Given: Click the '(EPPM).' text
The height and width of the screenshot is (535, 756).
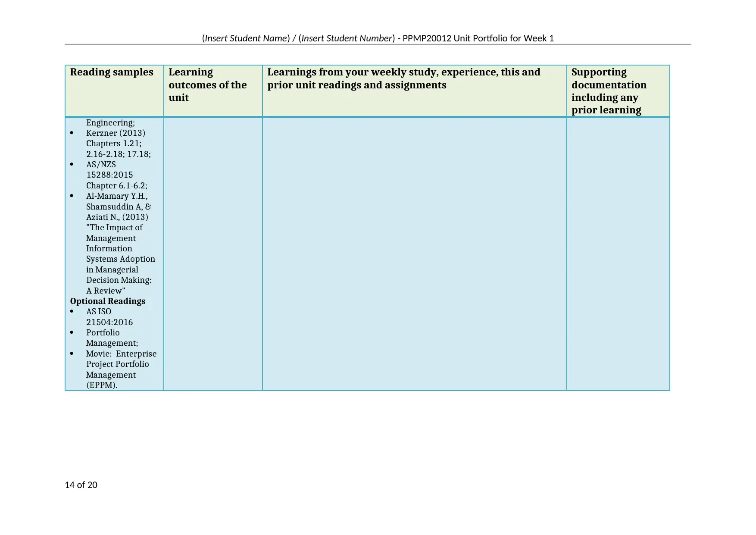Looking at the screenshot, I should (102, 385).
